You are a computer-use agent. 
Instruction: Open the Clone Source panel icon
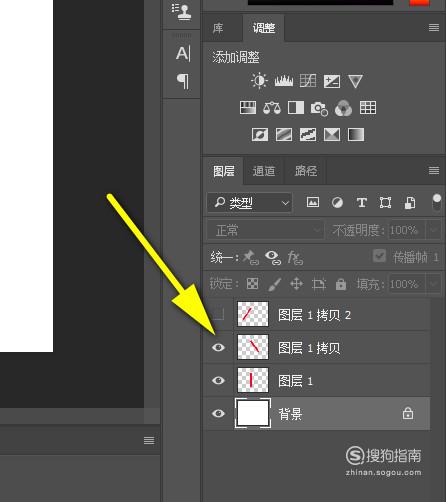point(182,11)
